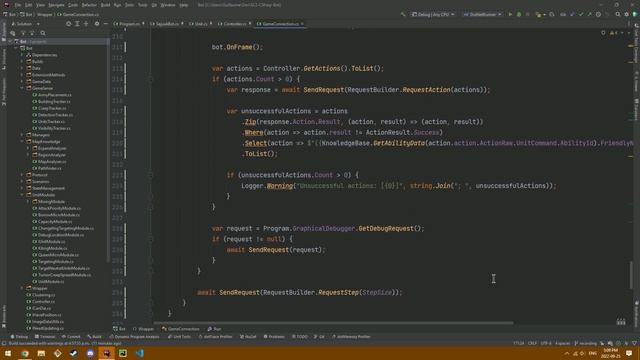The height and width of the screenshot is (360, 640).
Task: Click the VCS history clock icon
Action: click(598, 14)
